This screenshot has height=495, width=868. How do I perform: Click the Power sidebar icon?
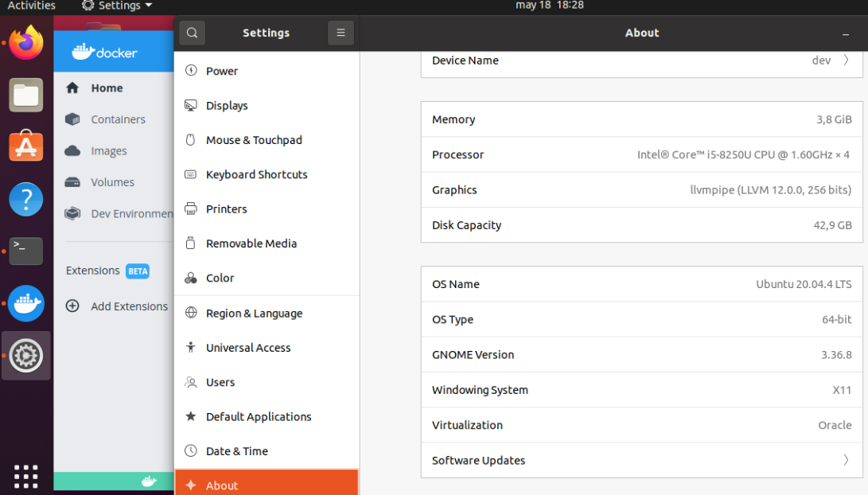191,70
